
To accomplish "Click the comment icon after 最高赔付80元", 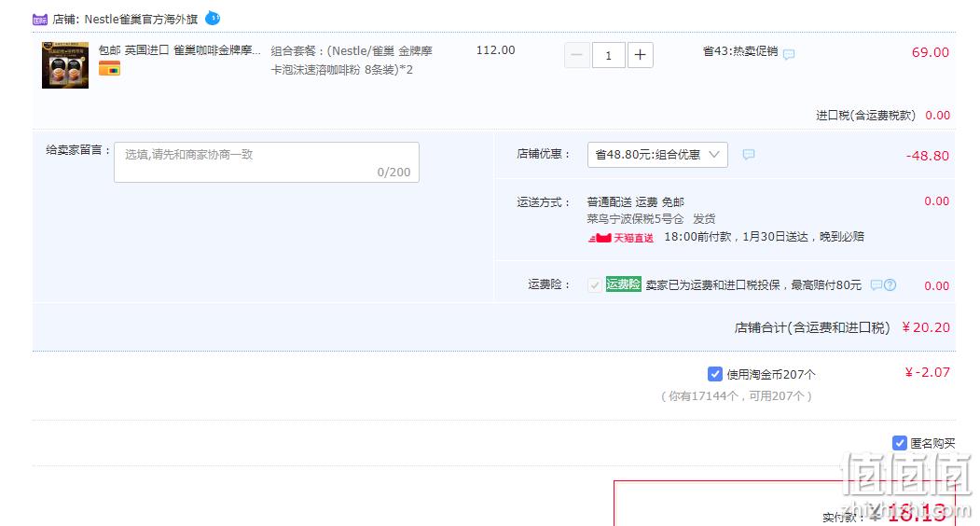I will [x=876, y=285].
